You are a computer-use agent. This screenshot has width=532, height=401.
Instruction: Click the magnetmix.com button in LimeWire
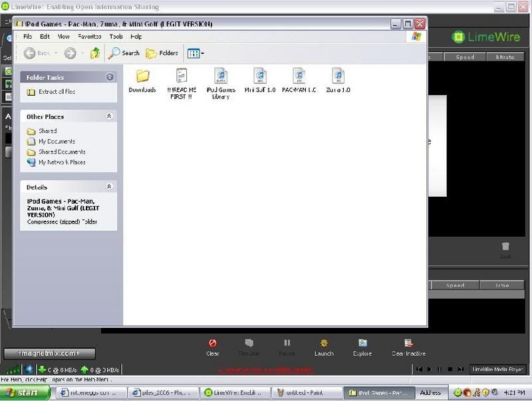[x=49, y=354]
